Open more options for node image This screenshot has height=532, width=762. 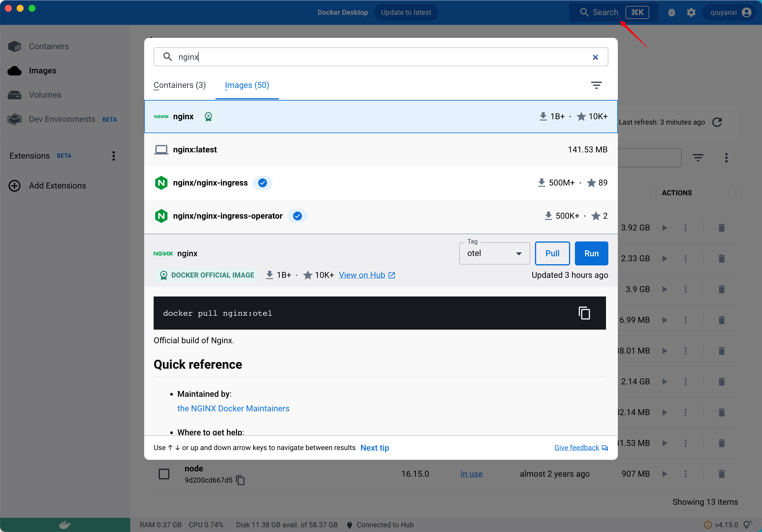686,474
